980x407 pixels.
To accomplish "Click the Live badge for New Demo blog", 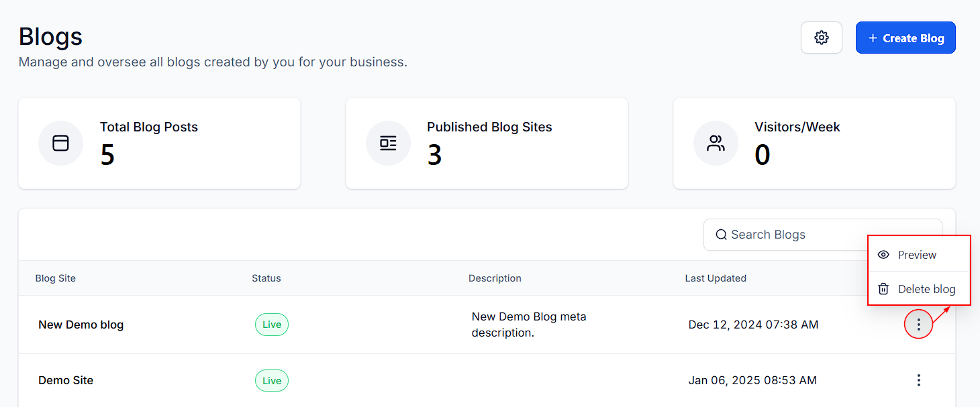I will (x=271, y=325).
